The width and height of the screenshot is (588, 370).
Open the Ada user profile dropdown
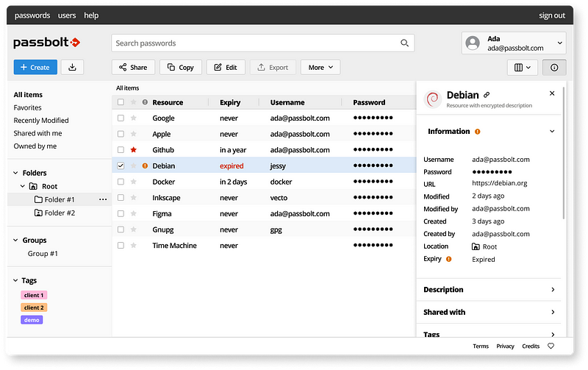click(514, 43)
